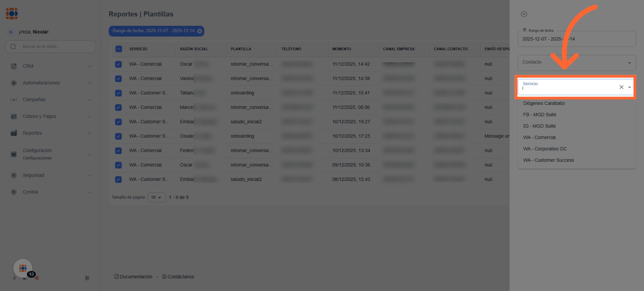Click the sidebar collapse icon
Image resolution: width=644 pixels, height=291 pixels.
[87, 278]
